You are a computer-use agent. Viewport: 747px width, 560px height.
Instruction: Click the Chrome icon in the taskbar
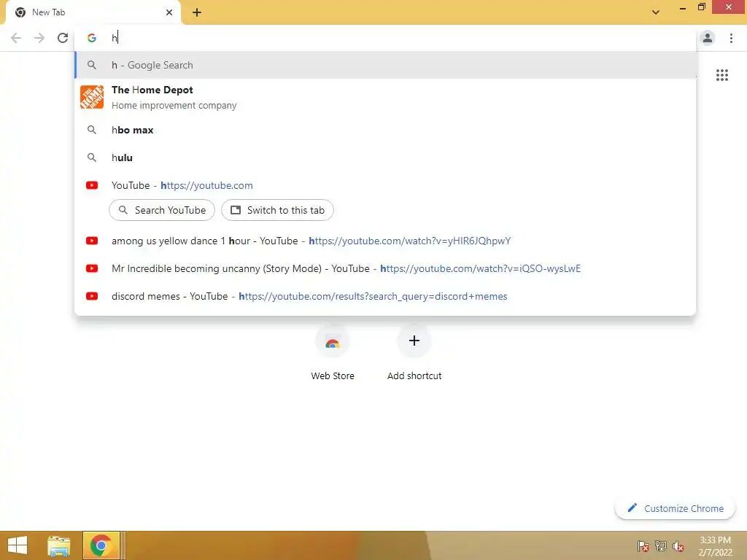click(x=101, y=545)
